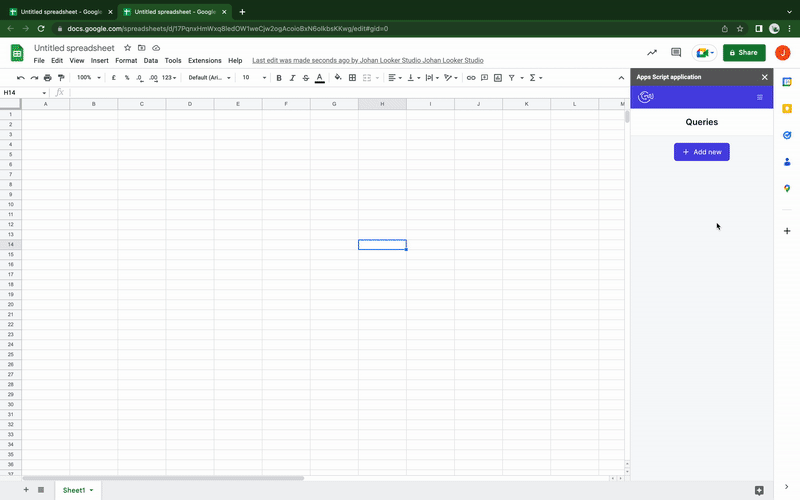
Task: Open the Format menu
Action: [x=126, y=61]
